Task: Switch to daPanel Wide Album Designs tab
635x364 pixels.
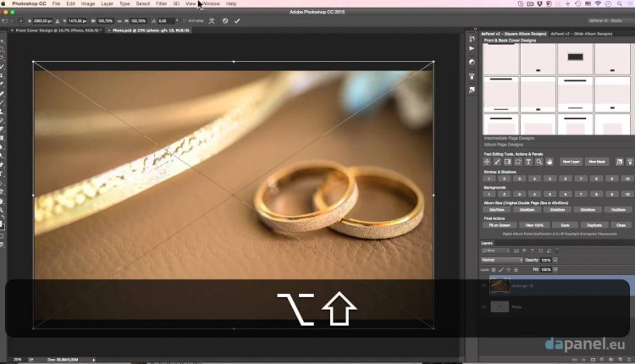Action: tap(582, 34)
